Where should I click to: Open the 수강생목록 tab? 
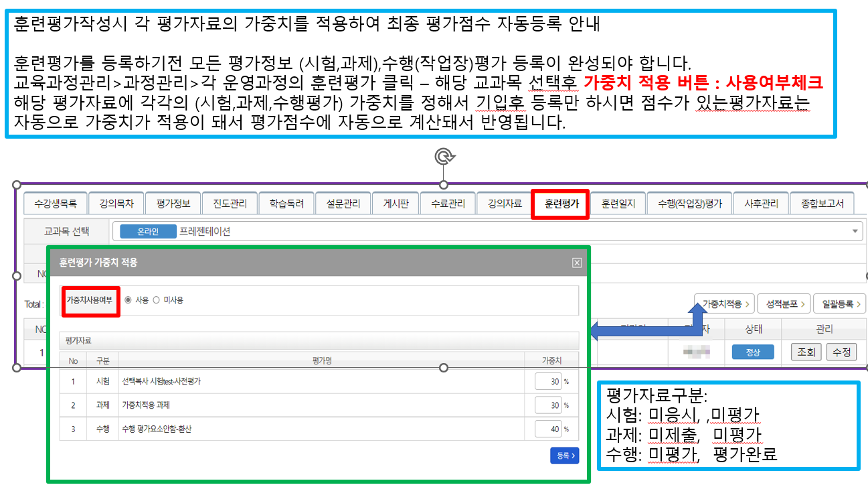(x=56, y=204)
